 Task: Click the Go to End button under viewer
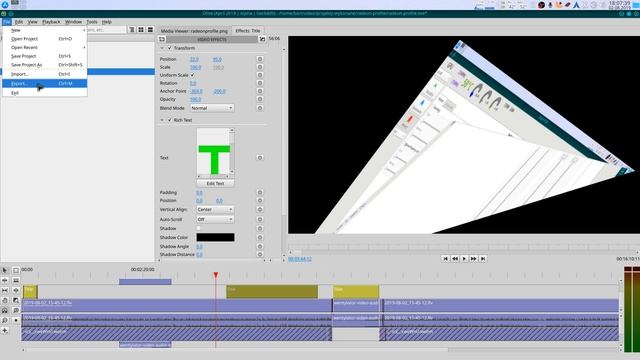point(483,259)
